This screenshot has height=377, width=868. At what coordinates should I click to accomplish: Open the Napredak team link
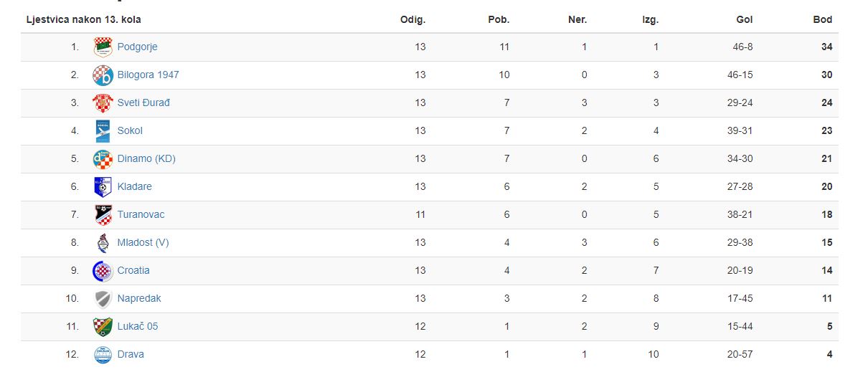tap(139, 298)
